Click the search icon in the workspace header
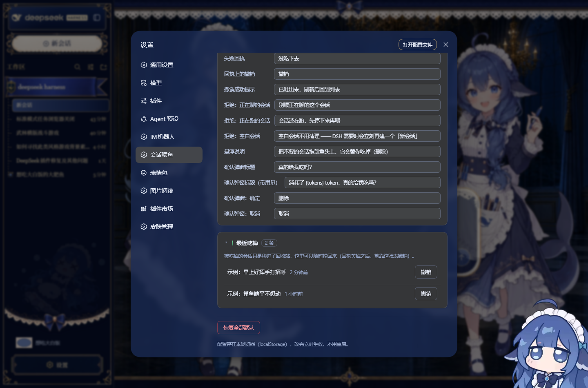 point(78,67)
